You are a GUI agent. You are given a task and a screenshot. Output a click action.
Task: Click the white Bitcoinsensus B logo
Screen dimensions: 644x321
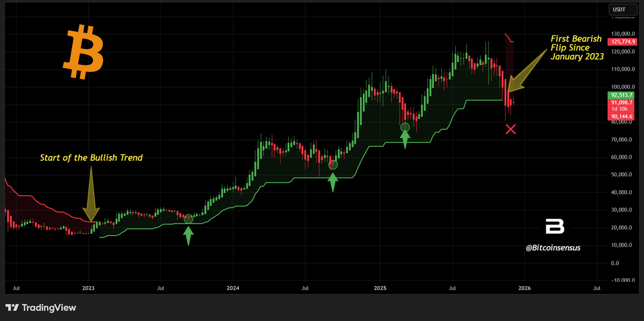[554, 227]
